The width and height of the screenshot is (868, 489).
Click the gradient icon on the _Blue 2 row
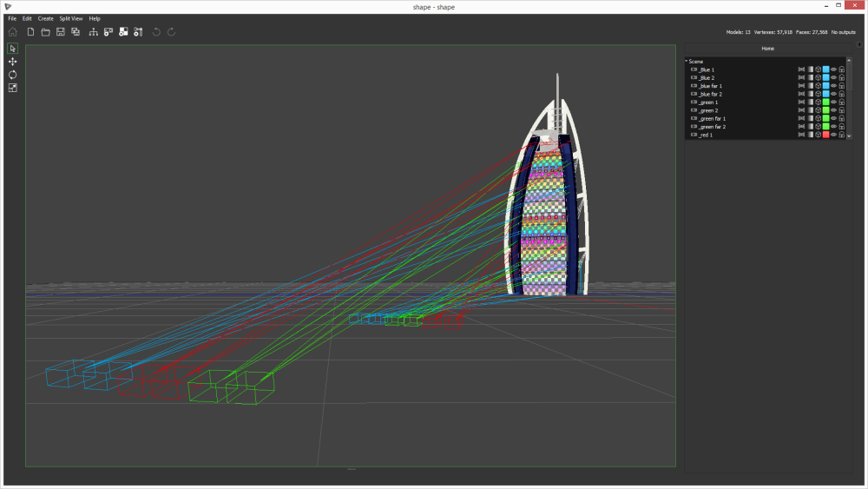click(810, 78)
